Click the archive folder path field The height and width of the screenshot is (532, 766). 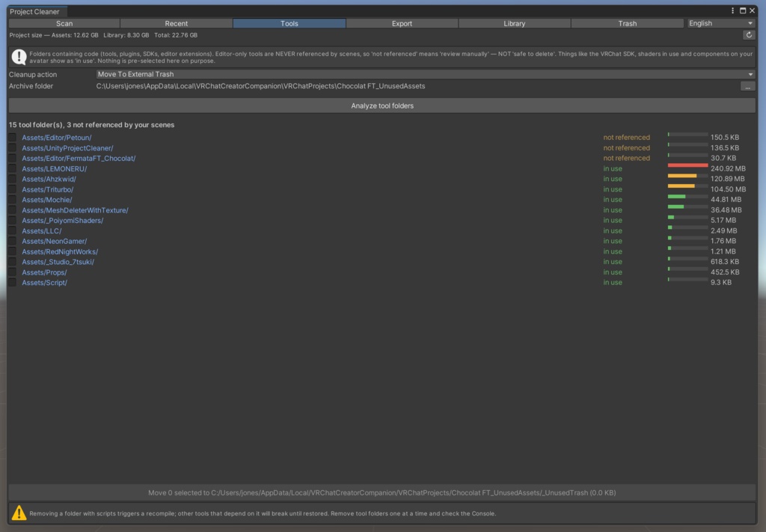(x=417, y=87)
